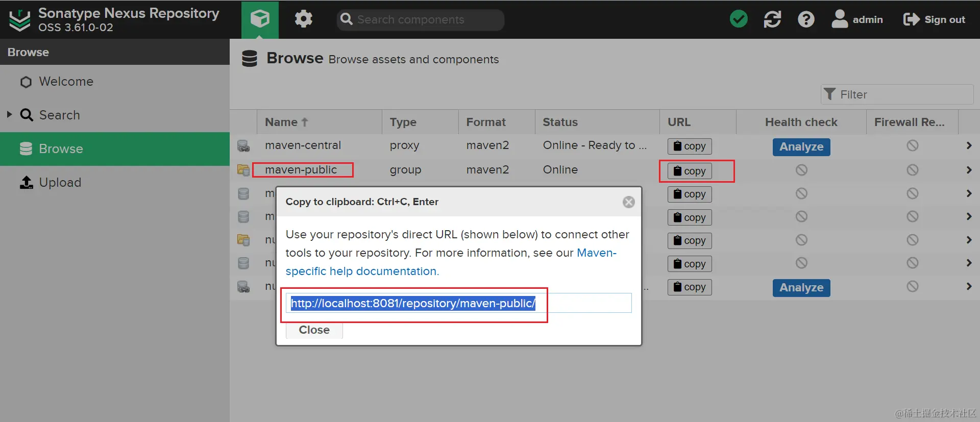980x422 pixels.
Task: Focus the Search components field
Action: [x=420, y=19]
